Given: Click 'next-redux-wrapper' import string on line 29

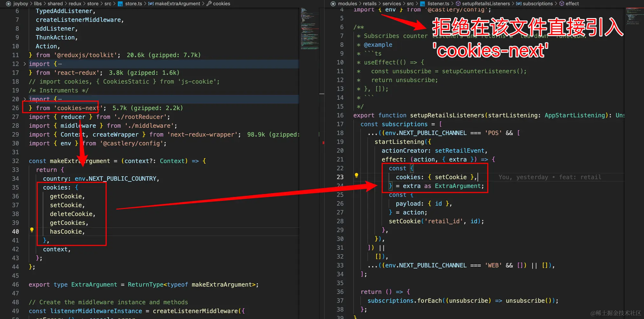Looking at the screenshot, I should 204,135.
